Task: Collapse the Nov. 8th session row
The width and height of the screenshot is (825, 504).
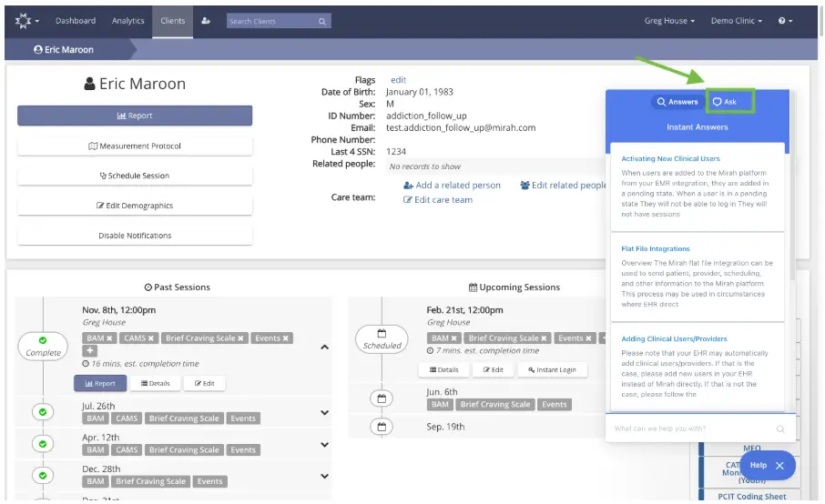Action: [x=325, y=348]
